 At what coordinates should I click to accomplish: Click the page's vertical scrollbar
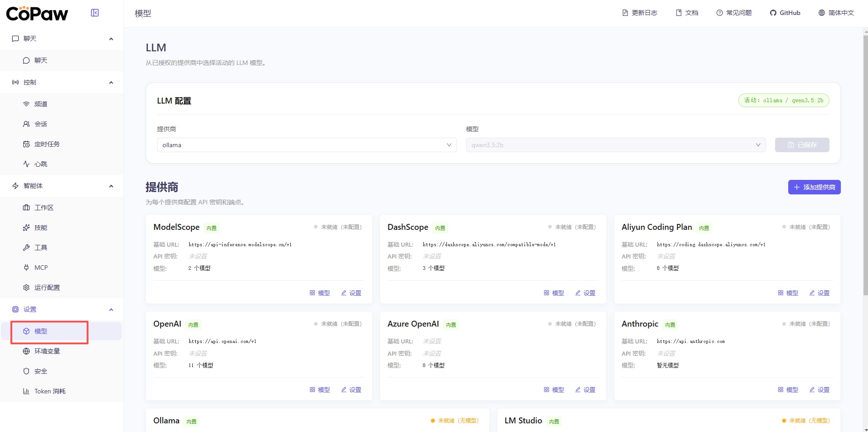coord(865,164)
